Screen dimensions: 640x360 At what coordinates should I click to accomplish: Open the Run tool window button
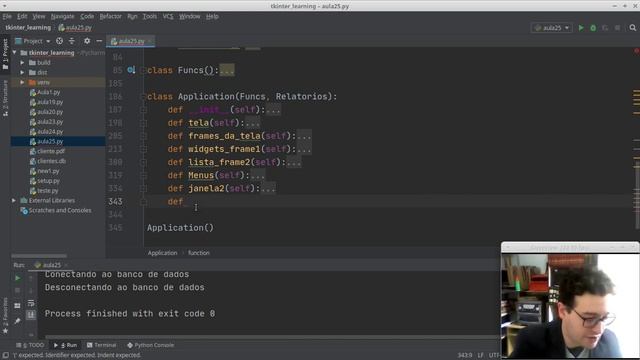pyautogui.click(x=66, y=345)
